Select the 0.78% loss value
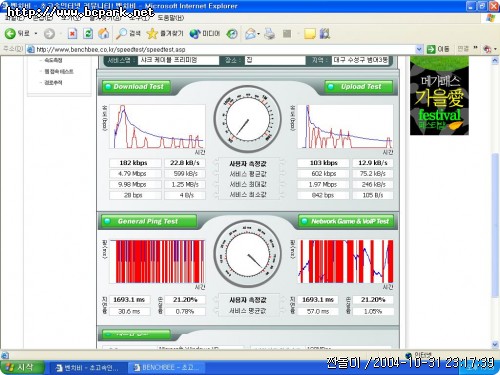The image size is (500, 375). 185,312
